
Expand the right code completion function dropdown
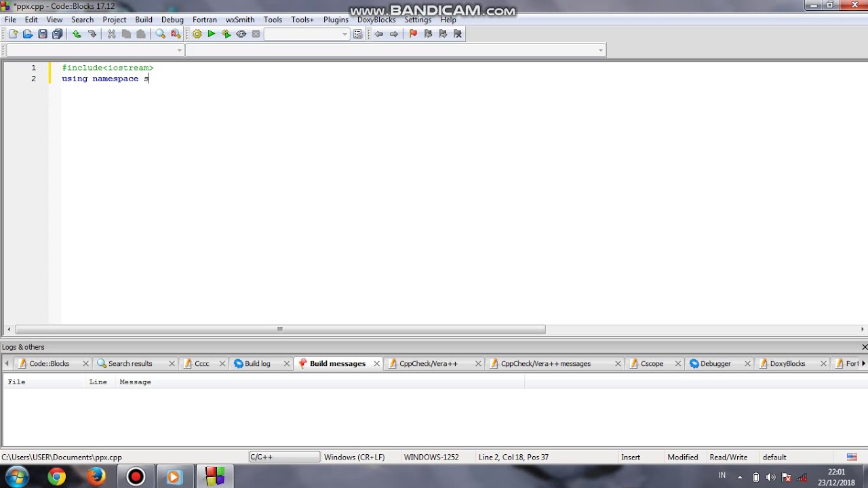(601, 50)
